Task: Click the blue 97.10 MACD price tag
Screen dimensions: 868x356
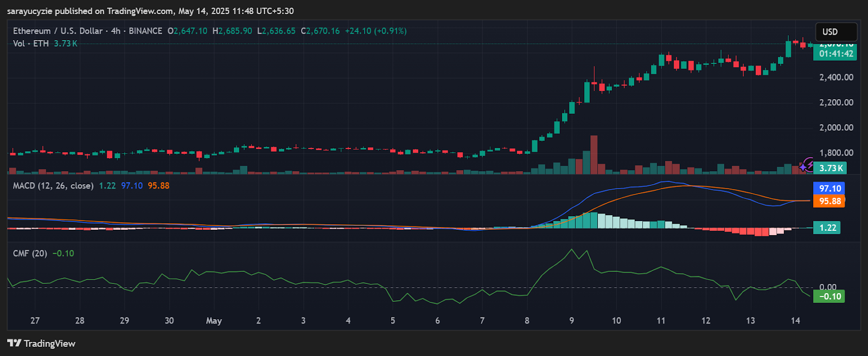Action: (x=829, y=189)
